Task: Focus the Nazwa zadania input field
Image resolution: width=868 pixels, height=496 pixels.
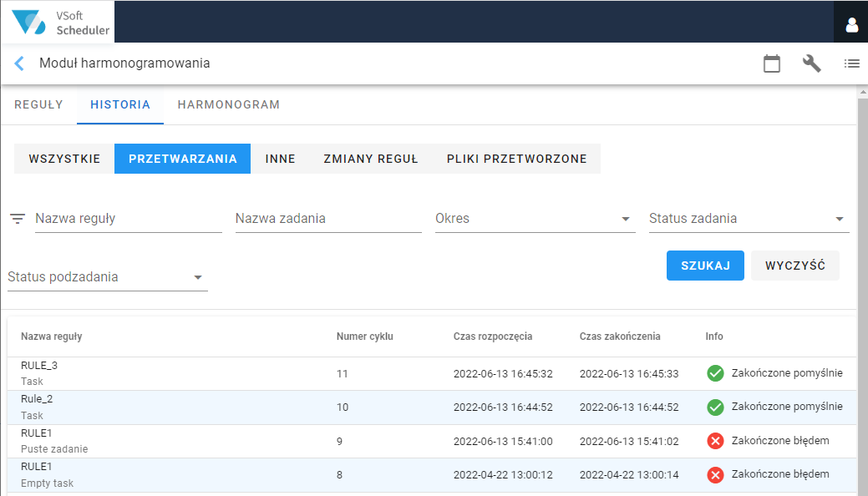Action: click(328, 219)
